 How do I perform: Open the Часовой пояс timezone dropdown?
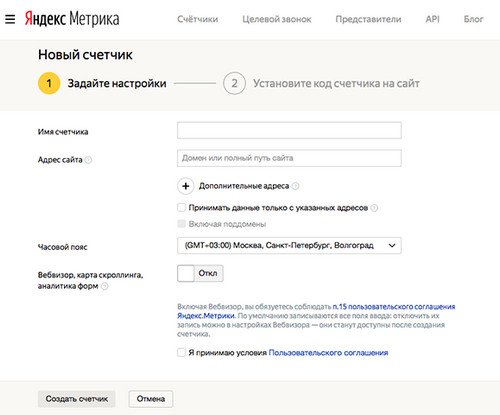click(289, 246)
